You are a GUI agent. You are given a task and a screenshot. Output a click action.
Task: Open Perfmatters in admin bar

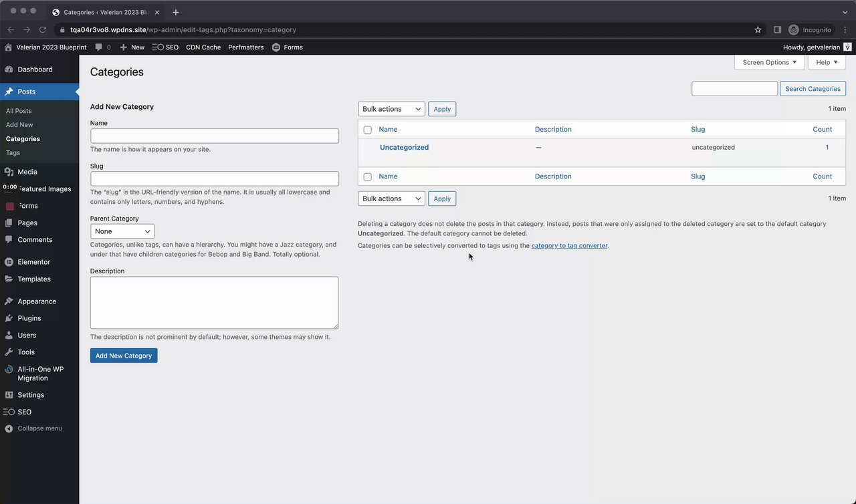(246, 47)
